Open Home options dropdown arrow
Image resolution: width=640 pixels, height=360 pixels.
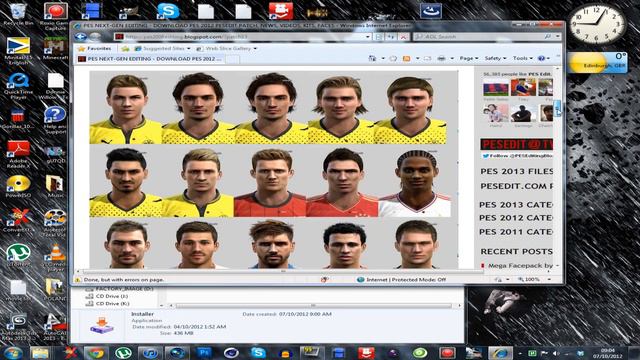pos(383,58)
